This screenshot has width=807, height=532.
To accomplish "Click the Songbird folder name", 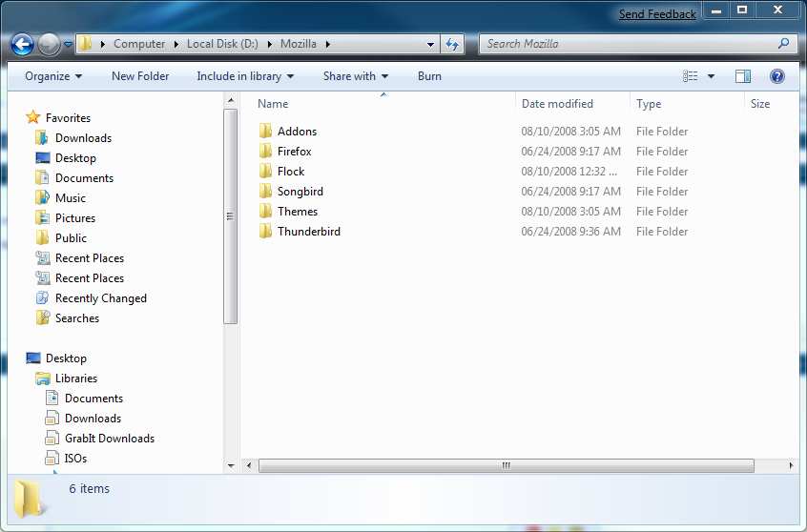I will 300,192.
